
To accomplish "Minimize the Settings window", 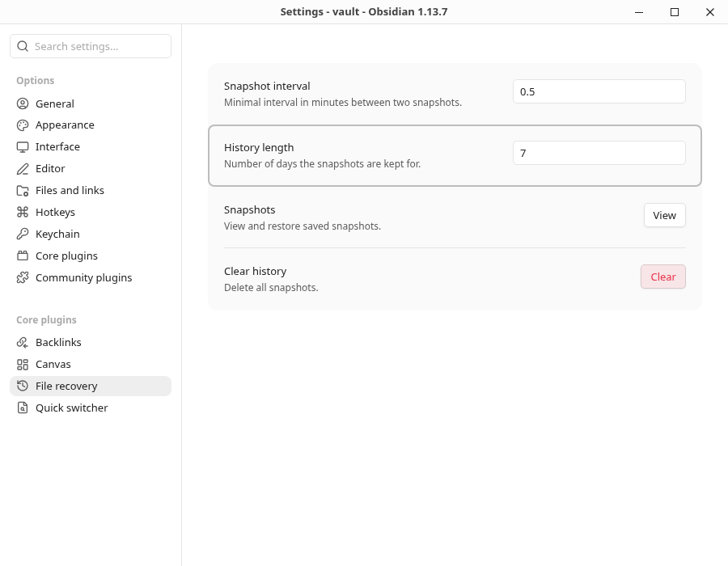I will click(639, 12).
